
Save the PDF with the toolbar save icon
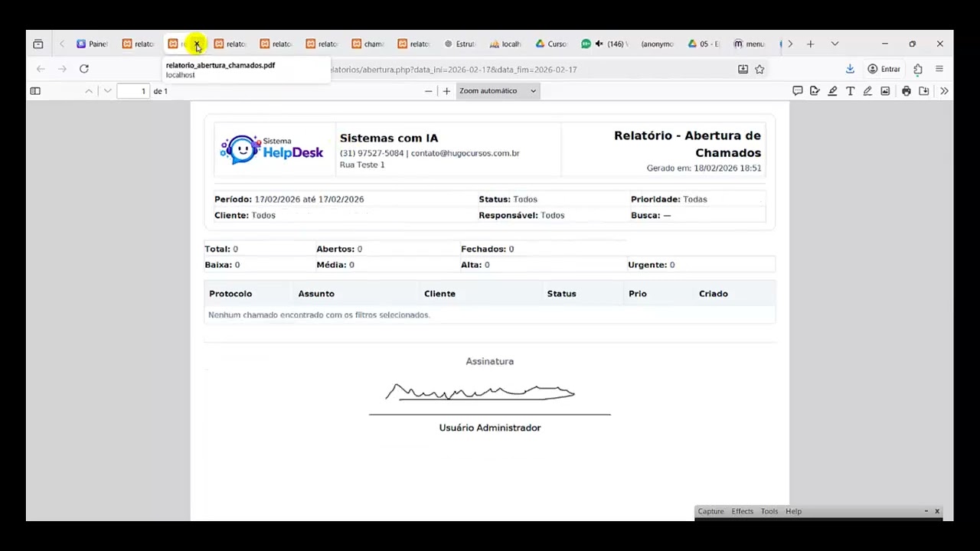pyautogui.click(x=924, y=91)
